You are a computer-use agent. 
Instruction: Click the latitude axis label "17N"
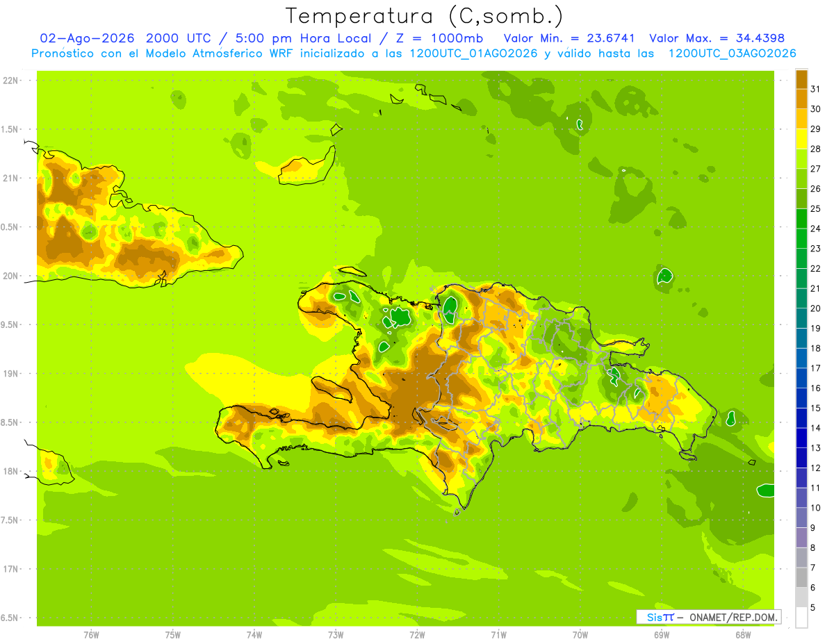click(10, 568)
